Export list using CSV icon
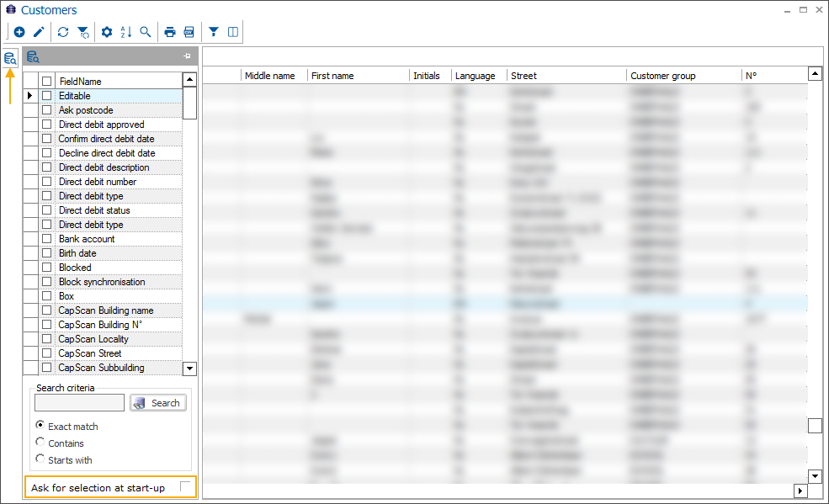829x504 pixels. tap(189, 32)
